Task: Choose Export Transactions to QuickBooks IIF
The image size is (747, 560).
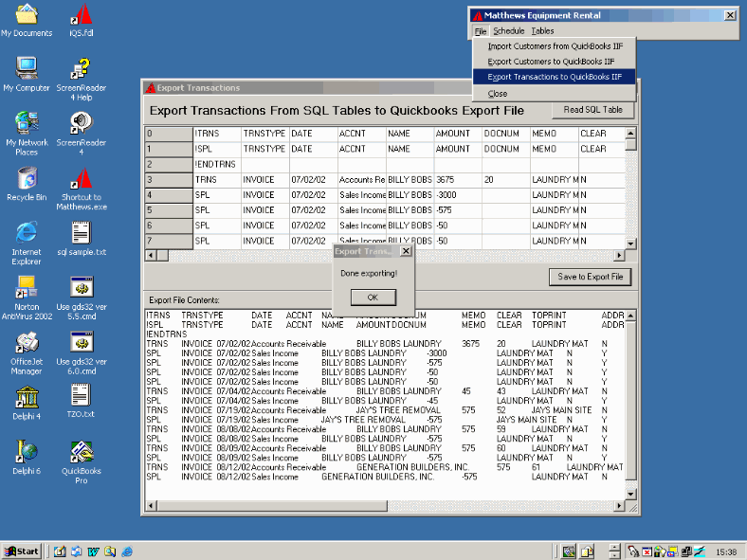Action: pos(555,77)
